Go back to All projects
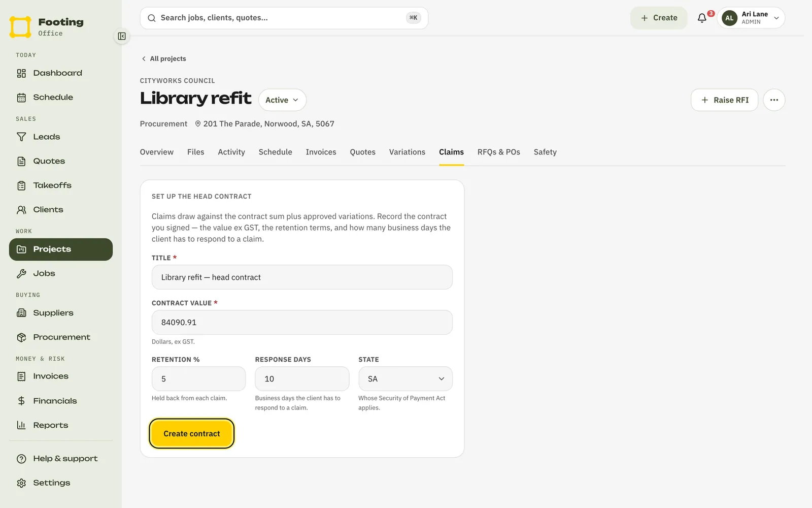812x508 pixels. pos(163,59)
